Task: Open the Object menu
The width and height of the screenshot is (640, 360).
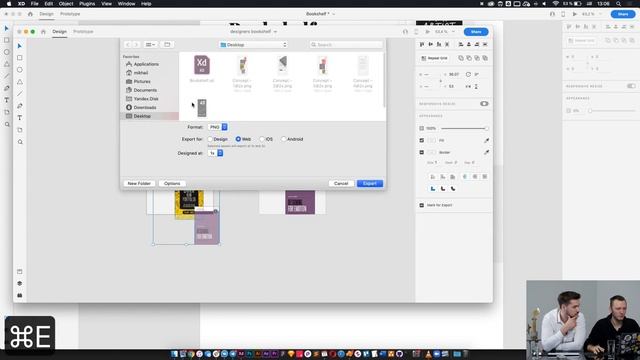Action: pyautogui.click(x=66, y=4)
